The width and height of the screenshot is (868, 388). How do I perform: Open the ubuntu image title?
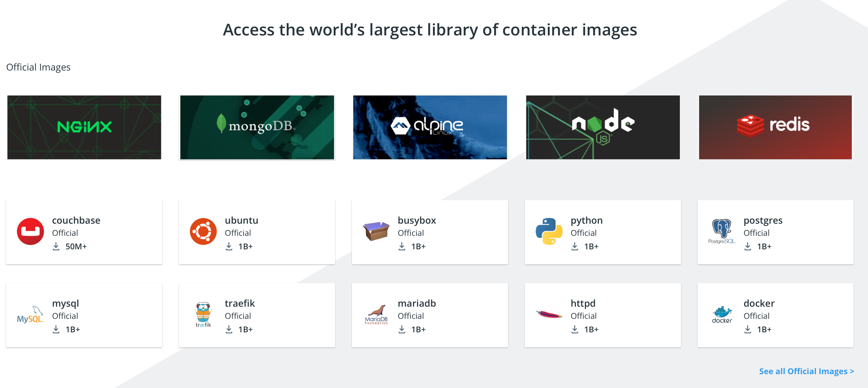tap(241, 220)
